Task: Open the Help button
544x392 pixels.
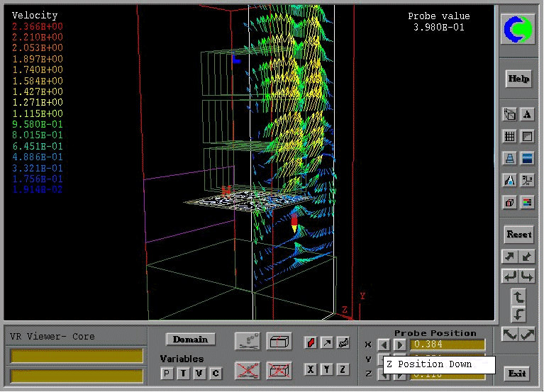Action: pos(518,79)
